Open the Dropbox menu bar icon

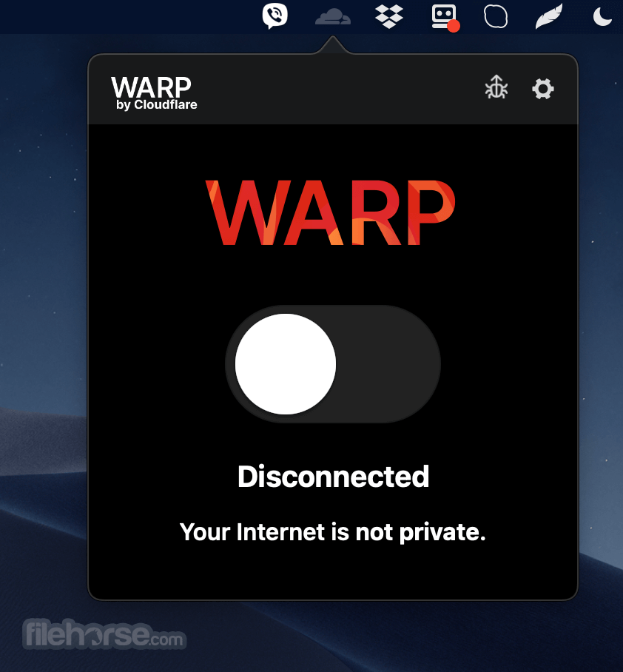click(x=389, y=17)
